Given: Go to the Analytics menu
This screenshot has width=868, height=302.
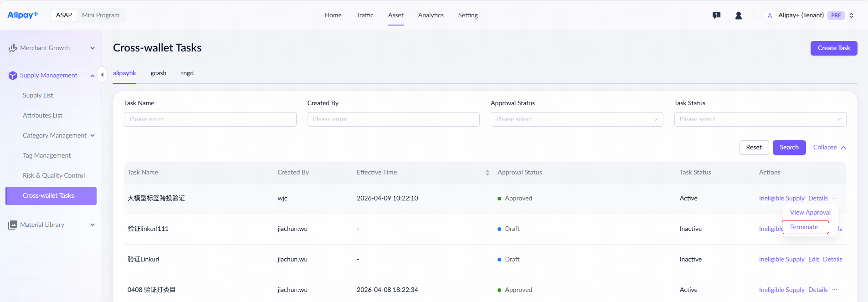Looking at the screenshot, I should 431,15.
